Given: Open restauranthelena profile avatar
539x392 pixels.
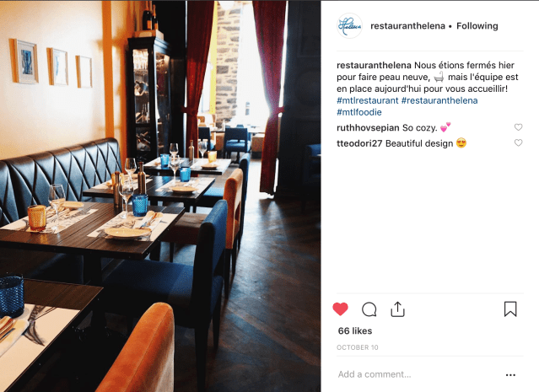Looking at the screenshot, I should click(x=349, y=26).
